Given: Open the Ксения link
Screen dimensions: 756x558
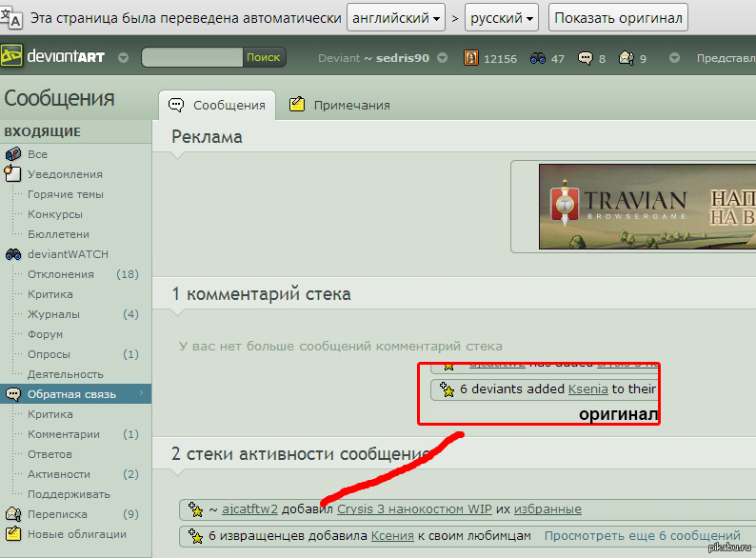Looking at the screenshot, I should pyautogui.click(x=392, y=536).
